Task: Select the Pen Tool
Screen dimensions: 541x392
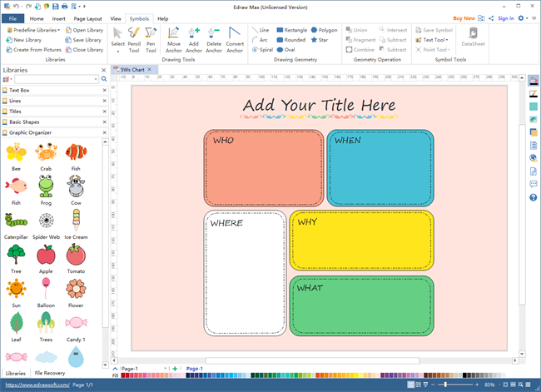Action: pyautogui.click(x=151, y=38)
